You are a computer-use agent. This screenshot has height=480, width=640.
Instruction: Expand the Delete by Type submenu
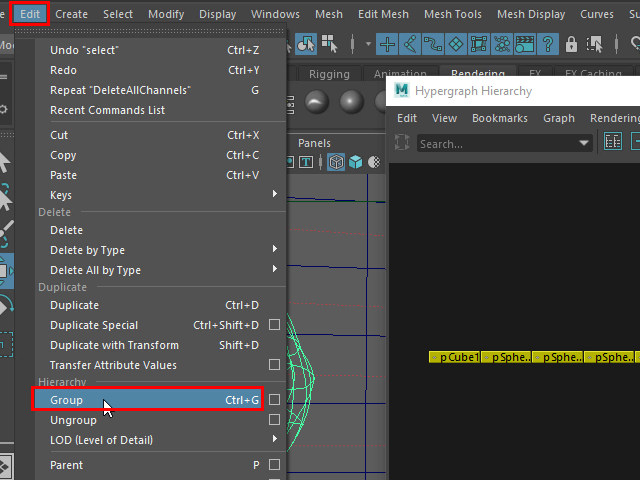point(274,250)
